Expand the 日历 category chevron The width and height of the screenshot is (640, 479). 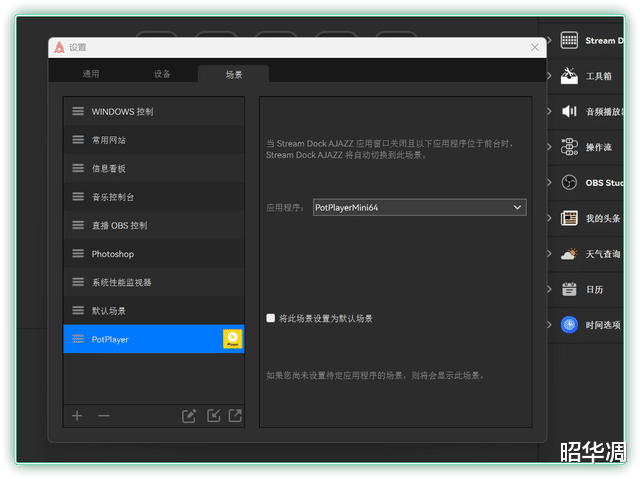[x=549, y=289]
